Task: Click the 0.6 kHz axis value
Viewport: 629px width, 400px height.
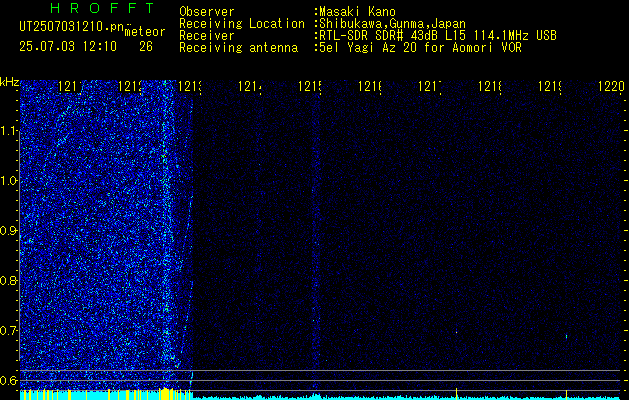Action: point(9,380)
